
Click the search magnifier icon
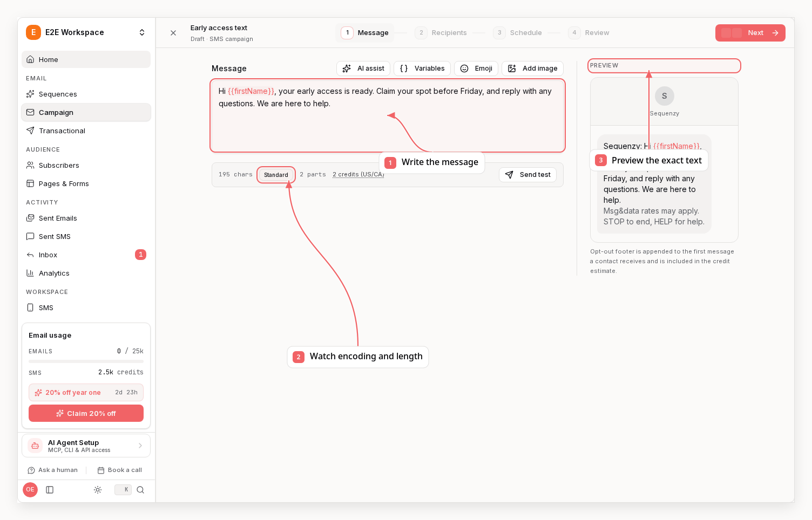[x=140, y=490]
